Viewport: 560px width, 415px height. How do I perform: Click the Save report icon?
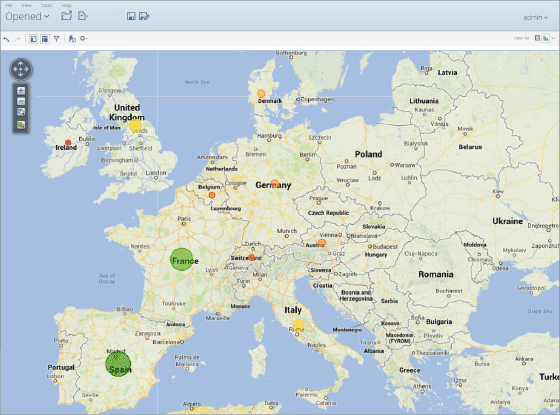[131, 16]
